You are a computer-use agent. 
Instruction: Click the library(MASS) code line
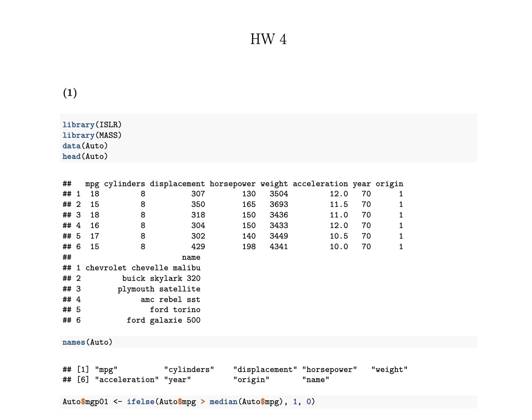pos(92,135)
